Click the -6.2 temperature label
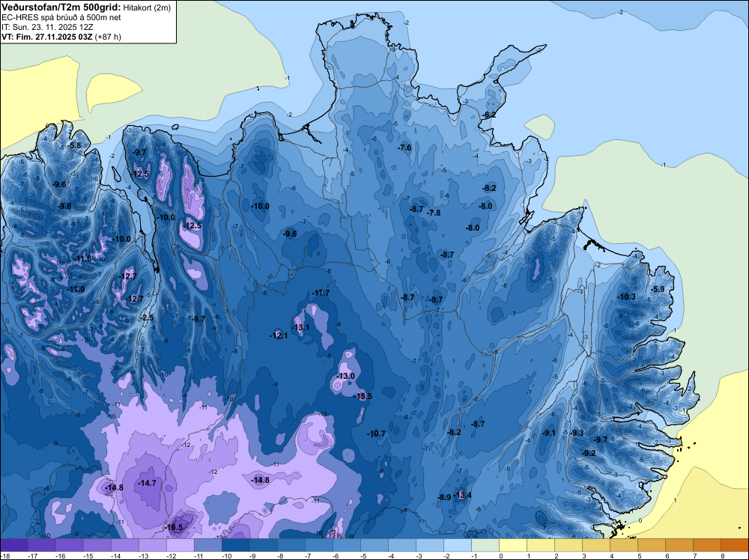749x560 pixels. pyautogui.click(x=490, y=115)
